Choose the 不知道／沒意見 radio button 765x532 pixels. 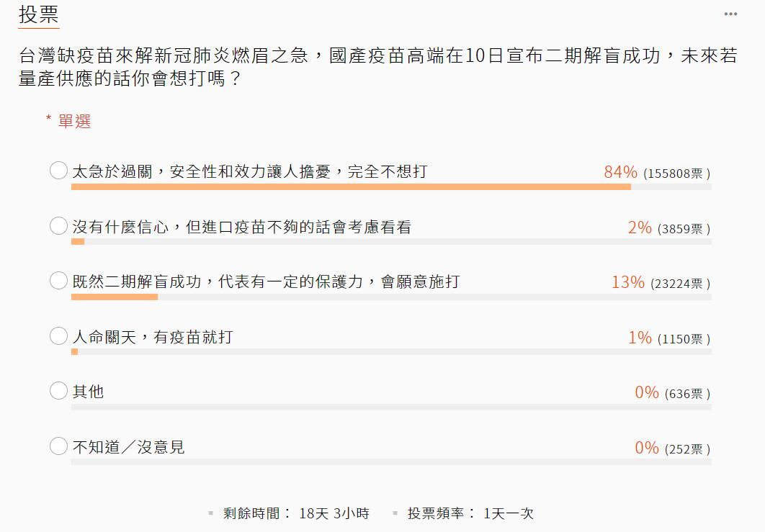pos(58,446)
